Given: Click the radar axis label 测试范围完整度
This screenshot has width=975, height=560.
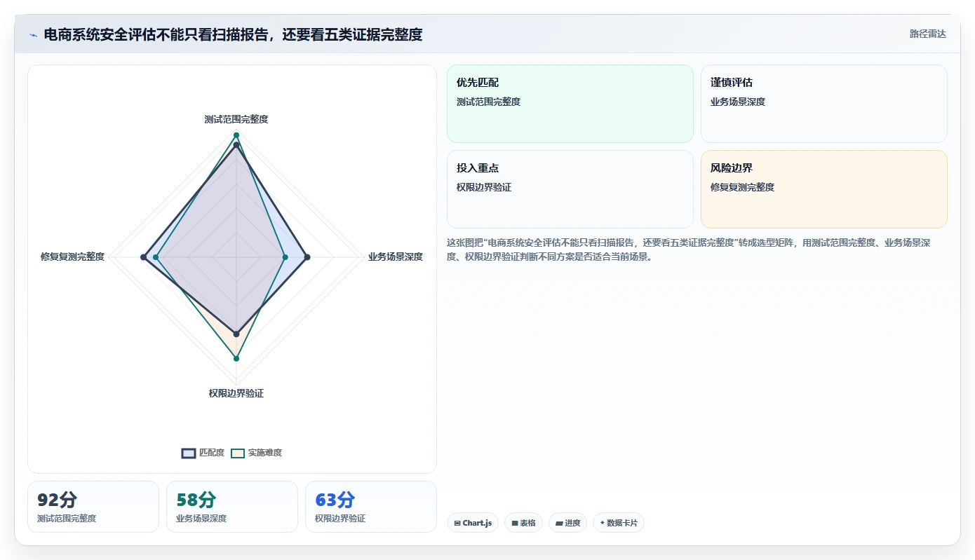Looking at the screenshot, I should (236, 119).
